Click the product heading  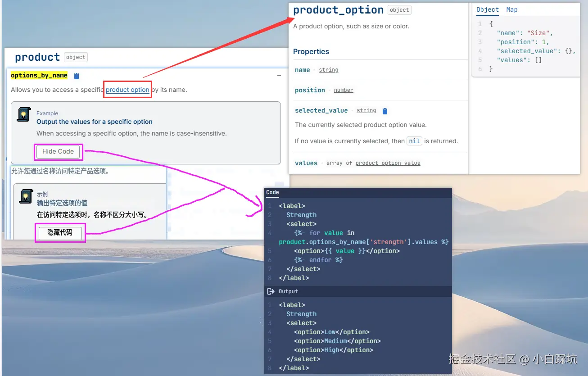point(37,57)
